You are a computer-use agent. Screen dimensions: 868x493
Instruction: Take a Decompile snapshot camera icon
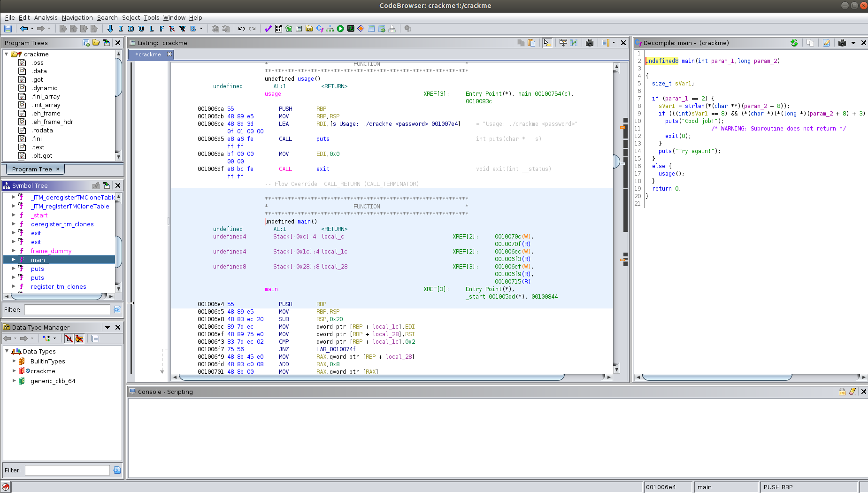[842, 43]
